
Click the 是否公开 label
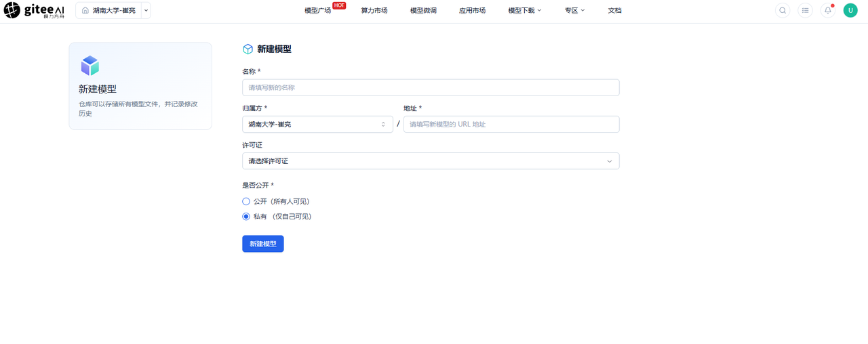pyautogui.click(x=258, y=185)
